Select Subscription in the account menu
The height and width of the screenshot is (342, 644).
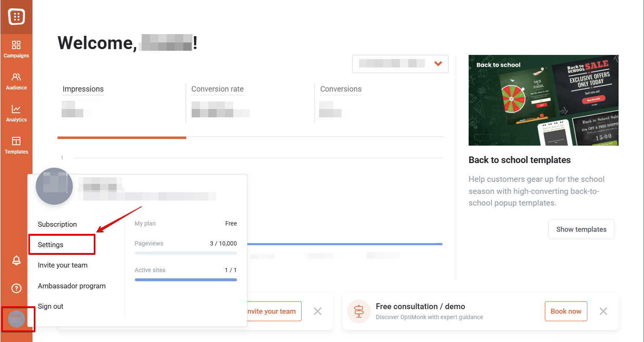coord(57,224)
